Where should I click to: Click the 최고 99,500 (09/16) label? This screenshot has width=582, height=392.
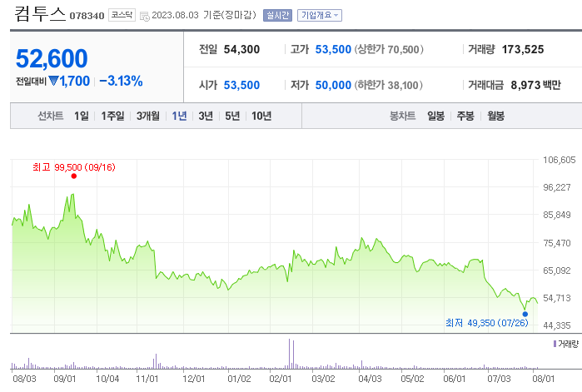click(74, 167)
